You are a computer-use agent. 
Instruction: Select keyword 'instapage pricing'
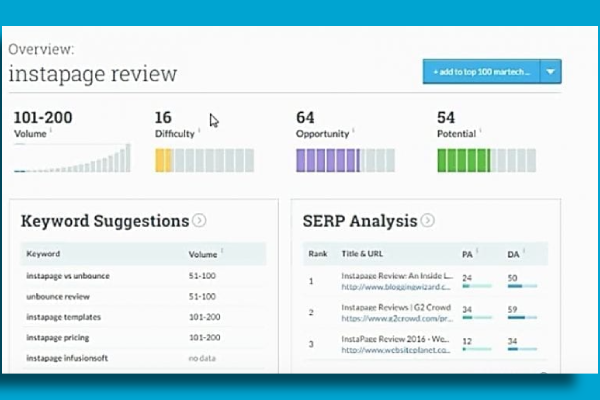pyautogui.click(x=57, y=338)
